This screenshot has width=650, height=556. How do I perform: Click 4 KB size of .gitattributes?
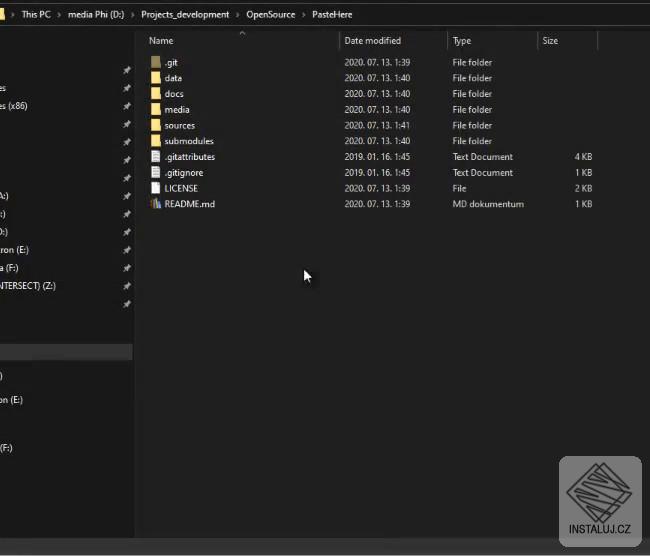tap(583, 157)
